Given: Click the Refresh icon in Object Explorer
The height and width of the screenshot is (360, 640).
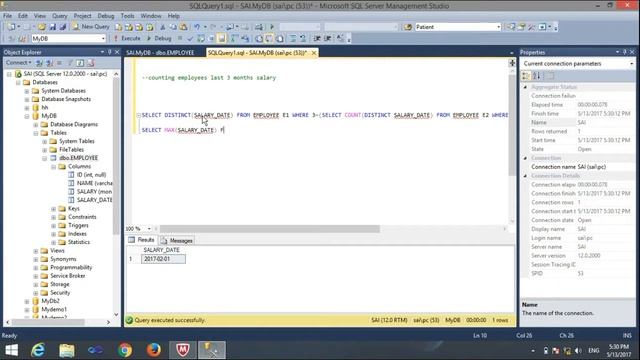Looking at the screenshot, I should coord(80,63).
